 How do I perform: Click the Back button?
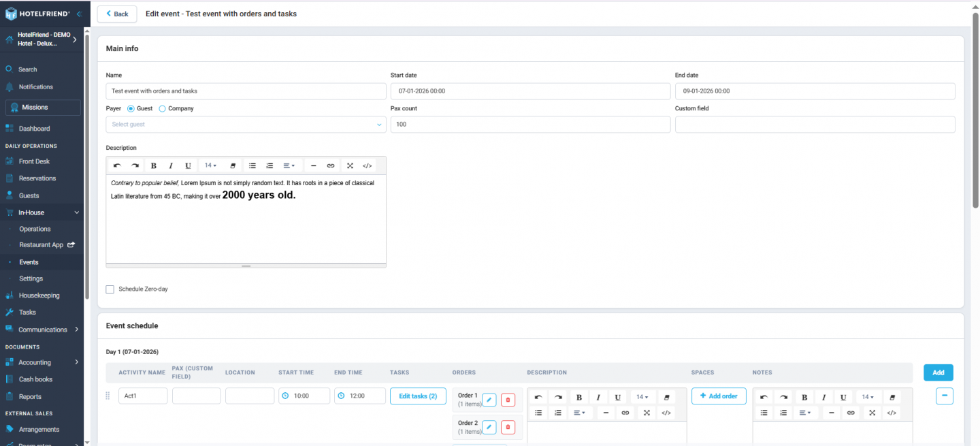point(117,14)
